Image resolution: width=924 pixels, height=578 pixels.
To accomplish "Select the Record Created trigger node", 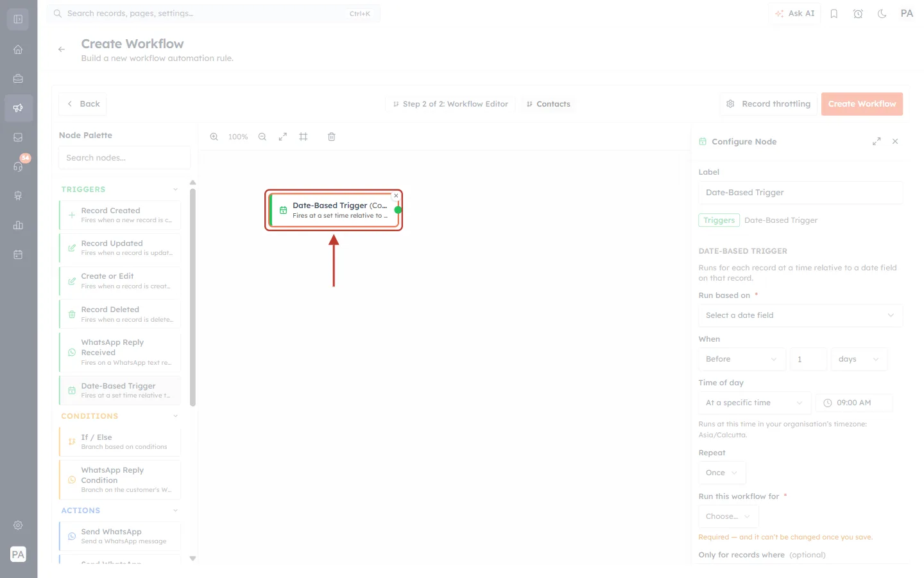I will 120,215.
